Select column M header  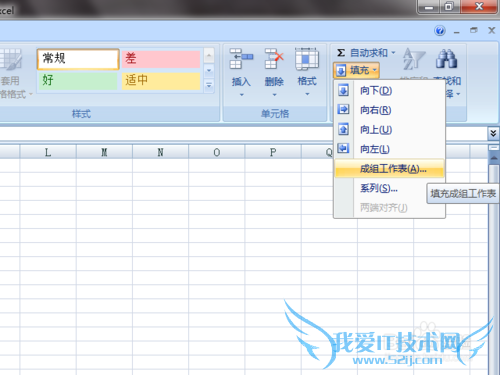coord(104,152)
